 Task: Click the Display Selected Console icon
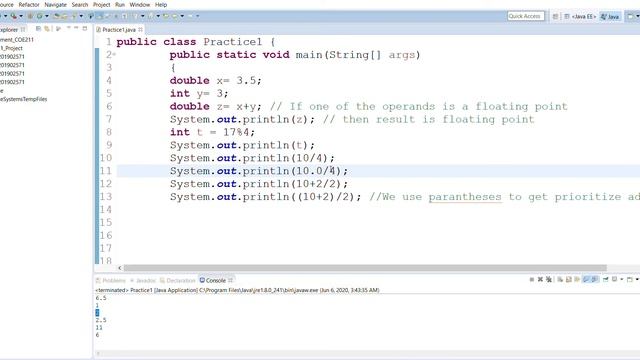click(x=614, y=280)
